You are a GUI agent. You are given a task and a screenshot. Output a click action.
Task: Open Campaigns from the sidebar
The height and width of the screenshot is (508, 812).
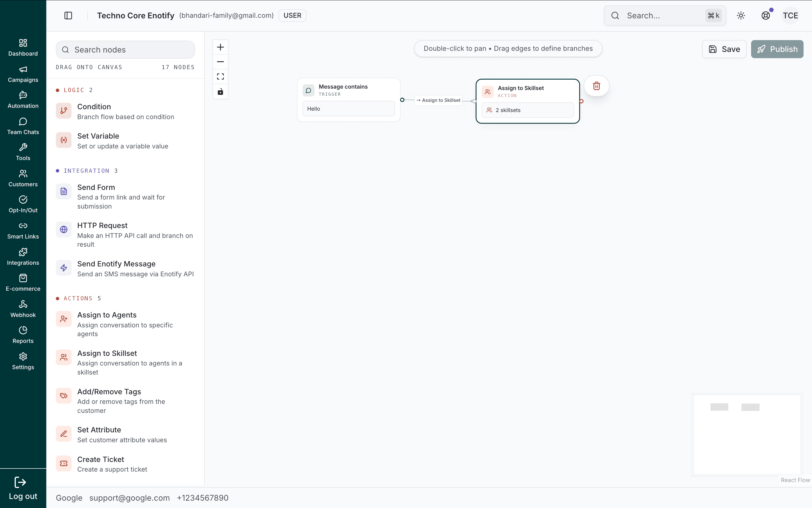(x=23, y=74)
